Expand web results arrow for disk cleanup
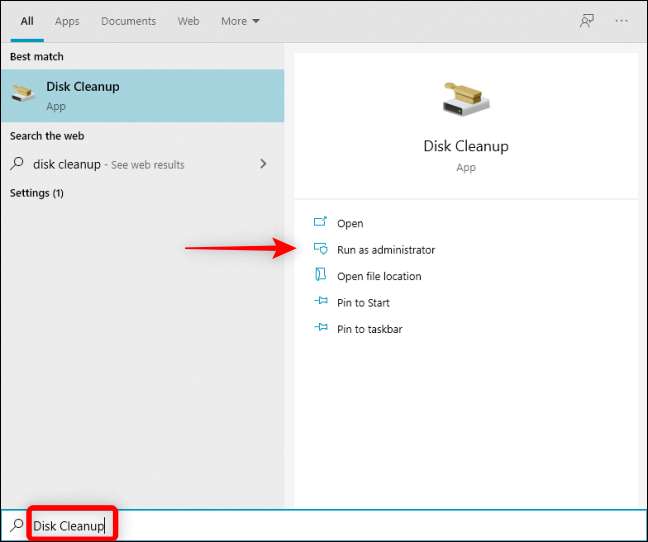 (x=263, y=164)
